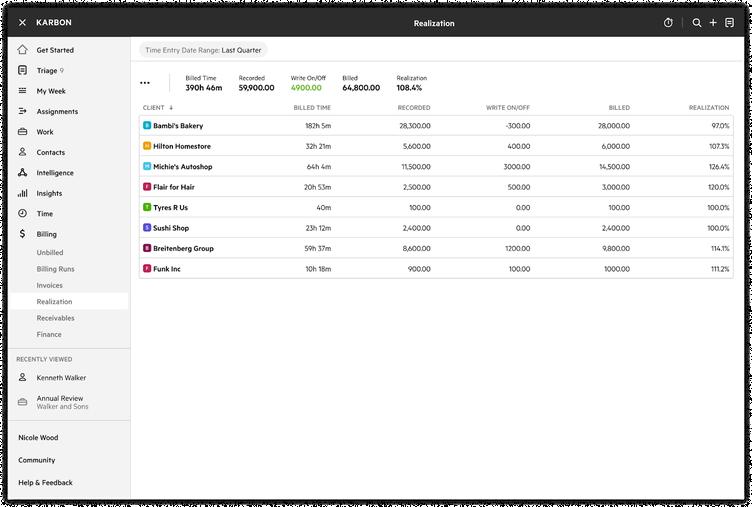Click the Breitenberg Group client name
752x507 pixels.
click(183, 248)
